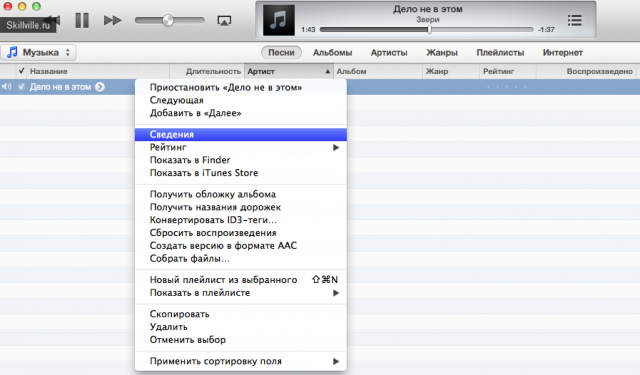The width and height of the screenshot is (640, 375).
Task: Expand Показать в плейлисте submenu
Action: coord(241,293)
